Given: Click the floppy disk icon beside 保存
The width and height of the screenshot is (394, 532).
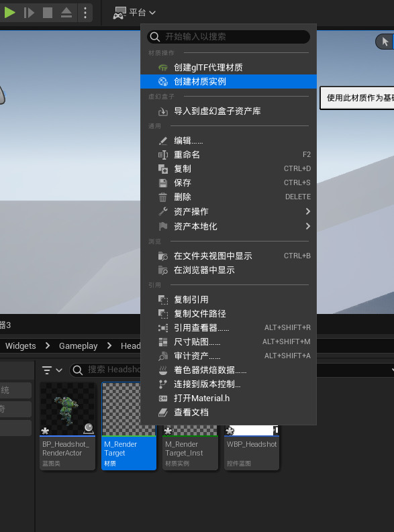Looking at the screenshot, I should point(163,183).
